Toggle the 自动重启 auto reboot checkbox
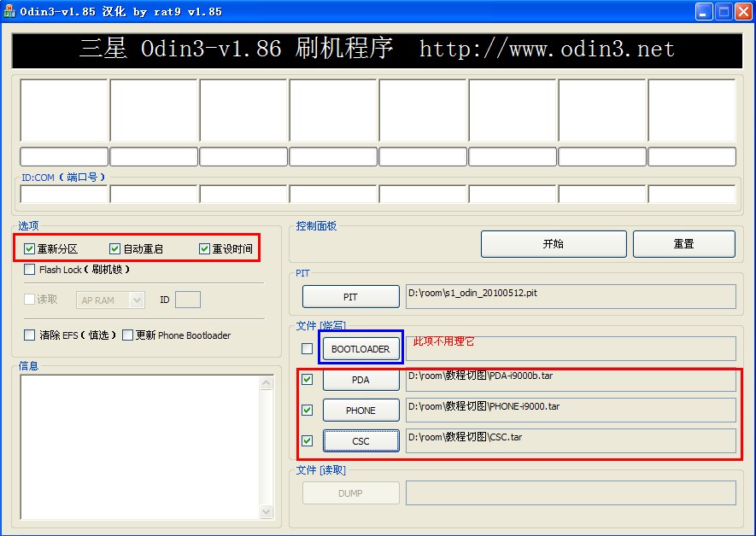Image resolution: width=756 pixels, height=536 pixels. (114, 248)
